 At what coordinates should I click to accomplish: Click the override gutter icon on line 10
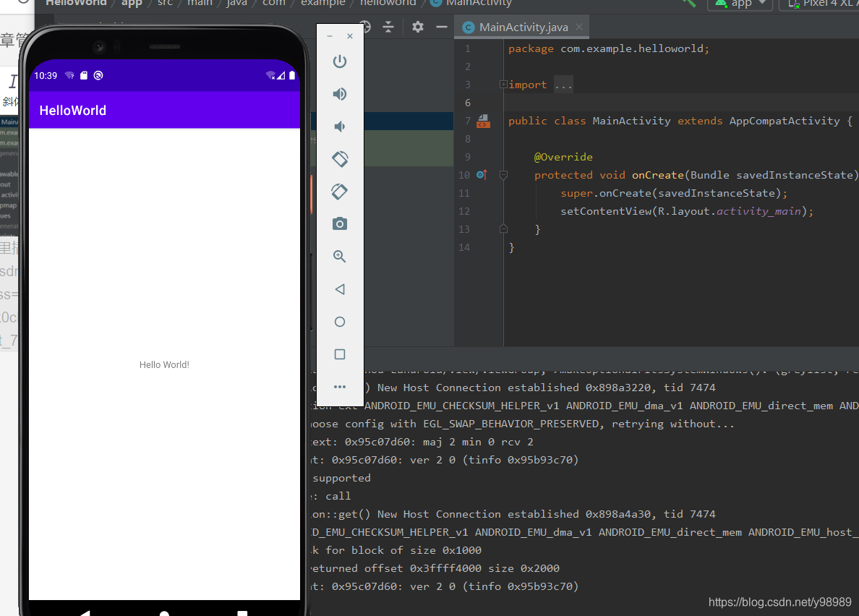click(x=482, y=175)
